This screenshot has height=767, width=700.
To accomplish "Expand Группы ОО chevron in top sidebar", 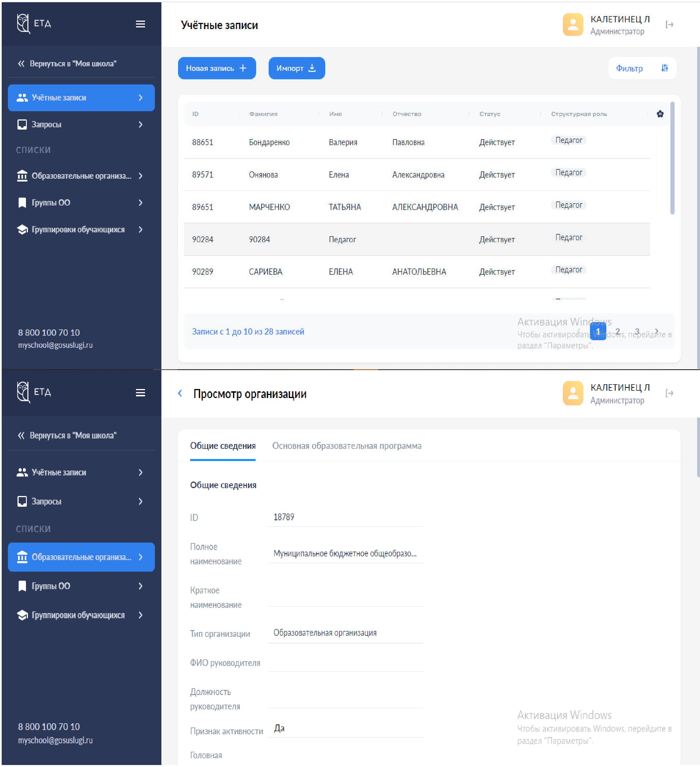I will 141,202.
